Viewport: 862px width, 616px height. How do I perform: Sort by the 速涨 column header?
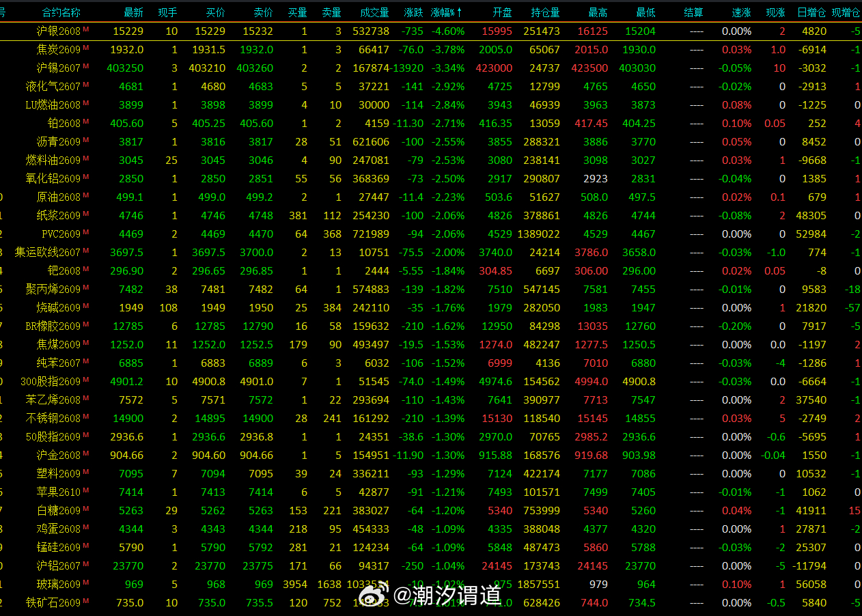click(741, 12)
